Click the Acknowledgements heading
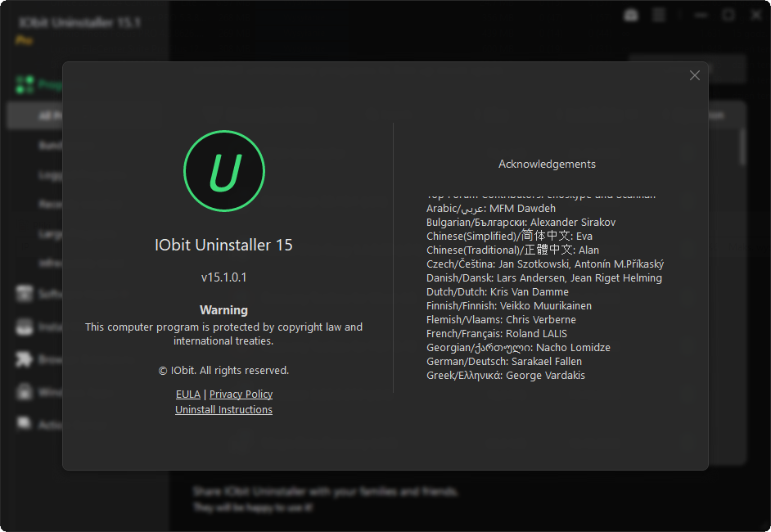The image size is (771, 532). pos(547,165)
